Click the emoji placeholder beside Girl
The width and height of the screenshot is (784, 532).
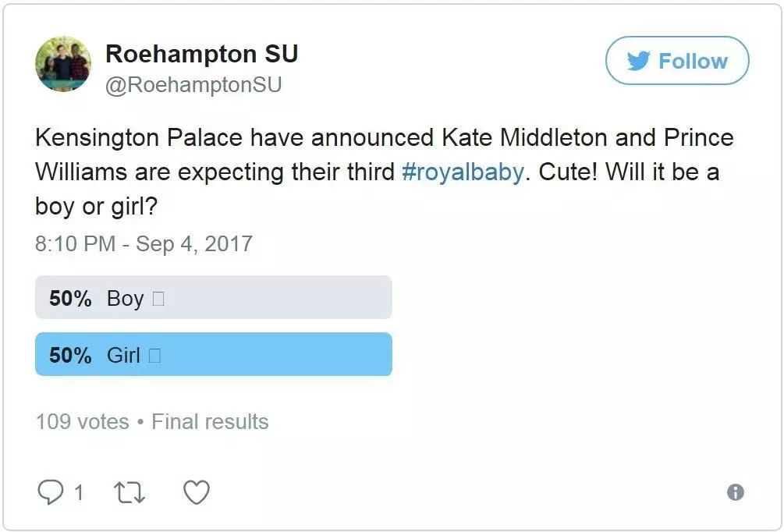click(154, 356)
